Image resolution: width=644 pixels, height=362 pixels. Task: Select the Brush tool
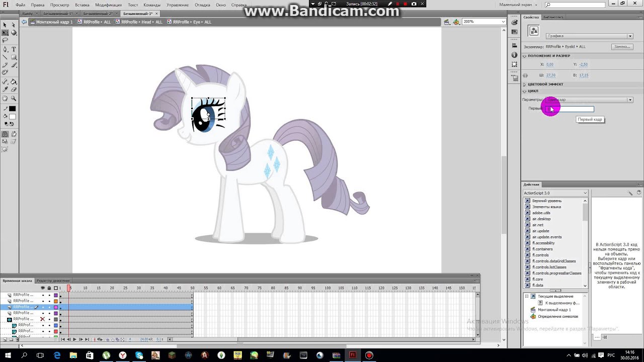(x=14, y=65)
